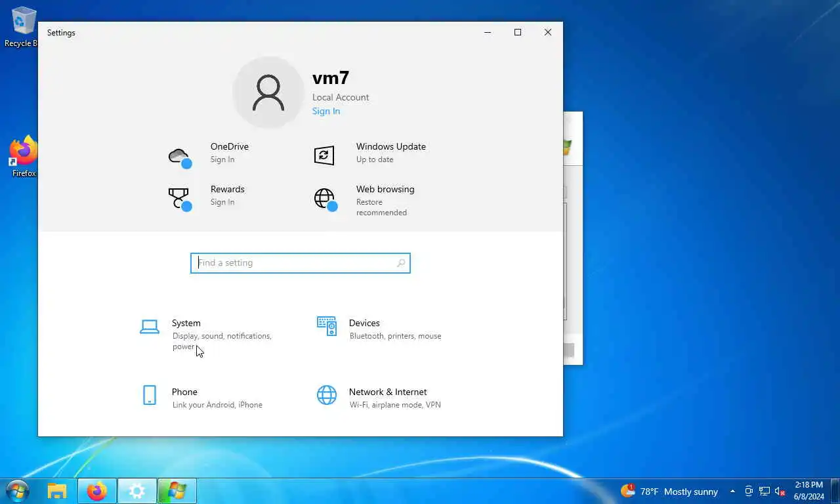Open the Windows Update label
This screenshot has height=504, width=840.
coord(391,146)
